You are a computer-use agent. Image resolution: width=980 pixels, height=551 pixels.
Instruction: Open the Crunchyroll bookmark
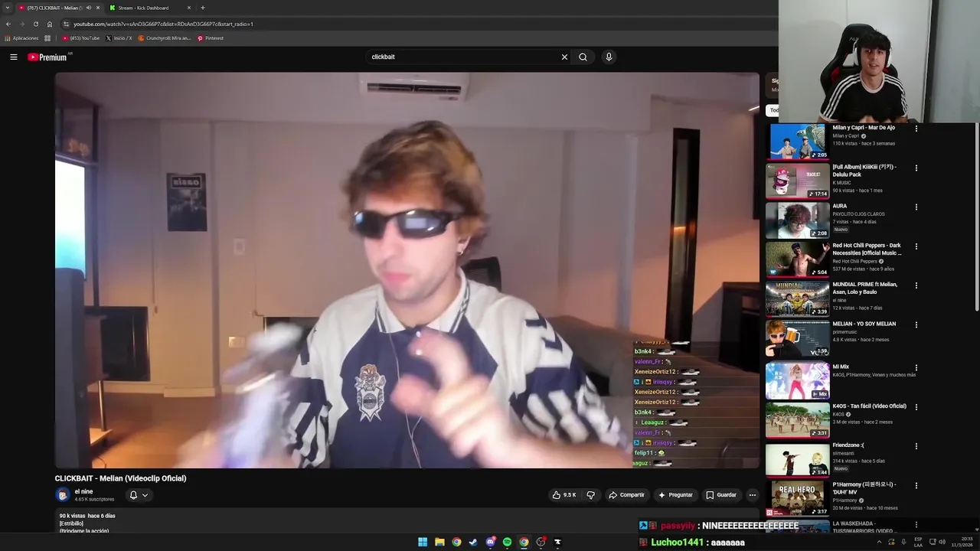tap(165, 38)
